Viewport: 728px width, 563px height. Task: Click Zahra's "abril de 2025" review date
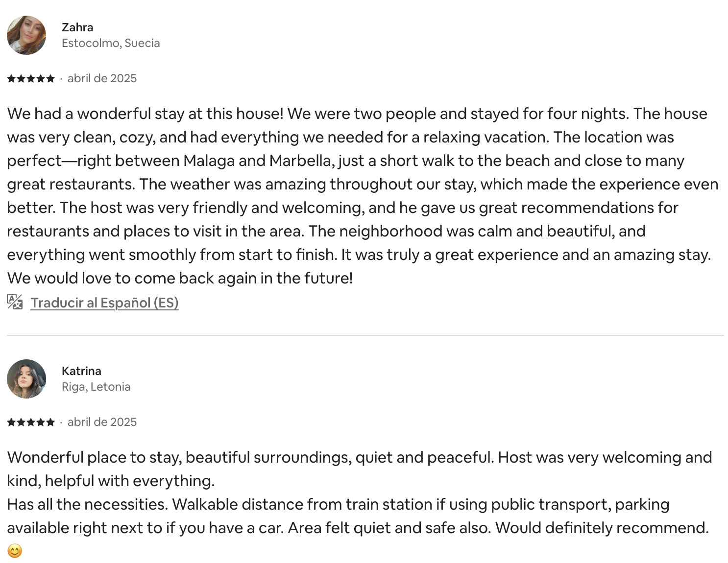(x=102, y=78)
